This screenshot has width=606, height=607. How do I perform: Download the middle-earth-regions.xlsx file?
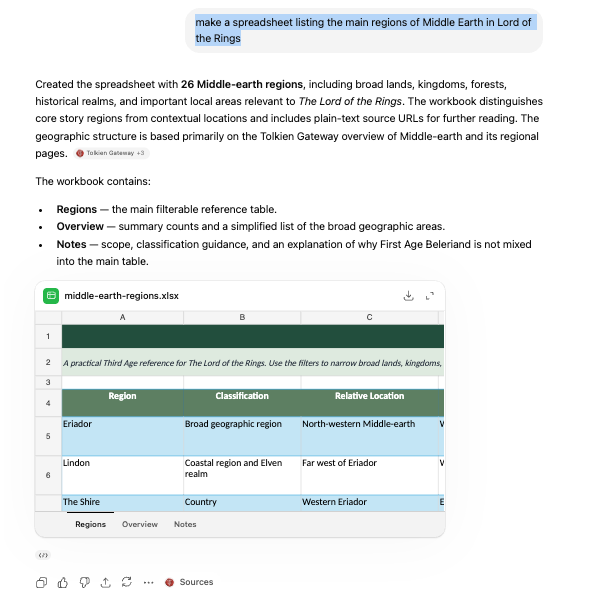(x=408, y=296)
